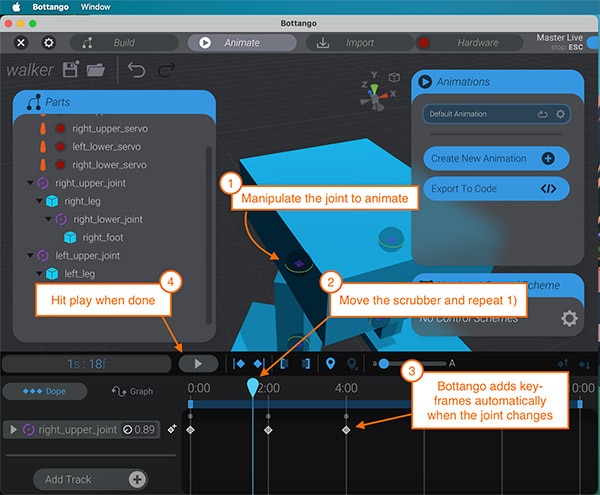Open settings gear in top bar

click(48, 42)
